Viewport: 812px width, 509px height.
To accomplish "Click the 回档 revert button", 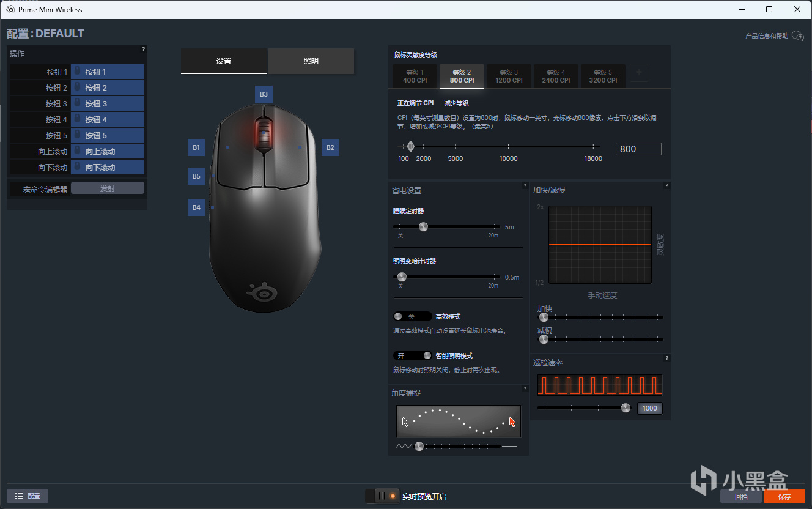I will tap(741, 497).
